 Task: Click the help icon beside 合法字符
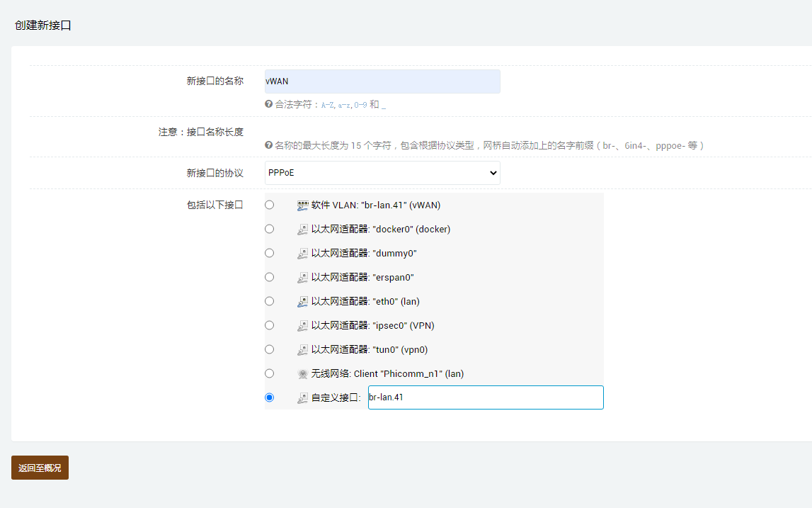point(268,104)
